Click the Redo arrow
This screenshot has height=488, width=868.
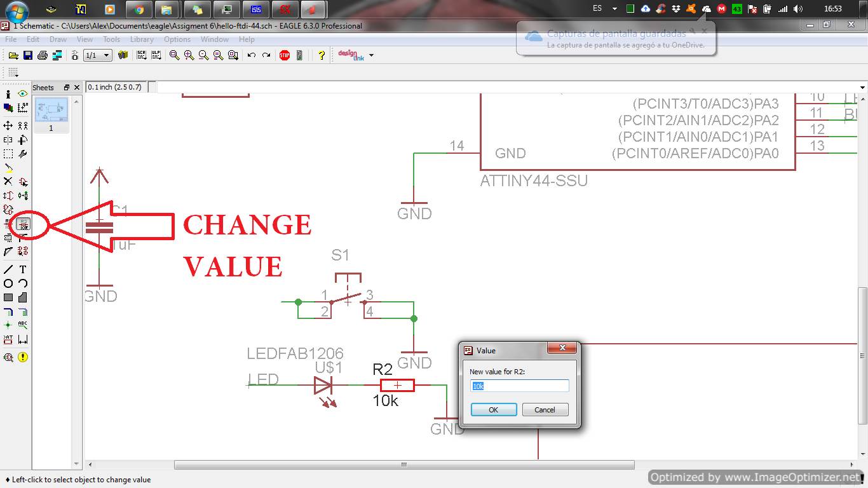[x=266, y=55]
